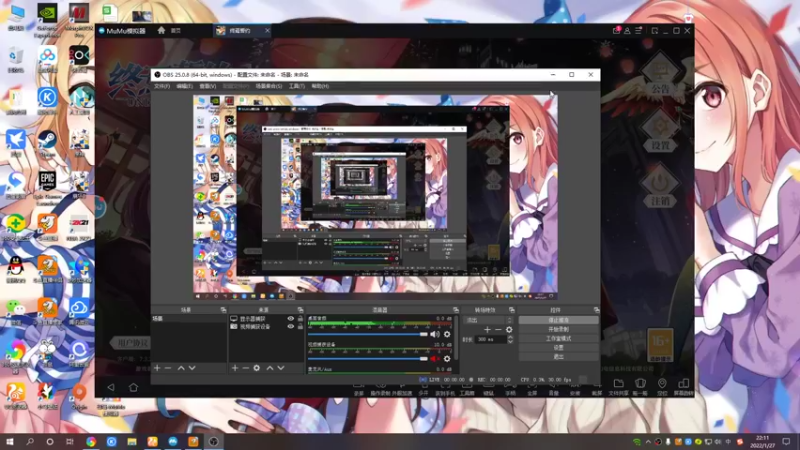800x450 pixels.
Task: Open the 淡出 transition type dropdown
Action: [x=488, y=320]
